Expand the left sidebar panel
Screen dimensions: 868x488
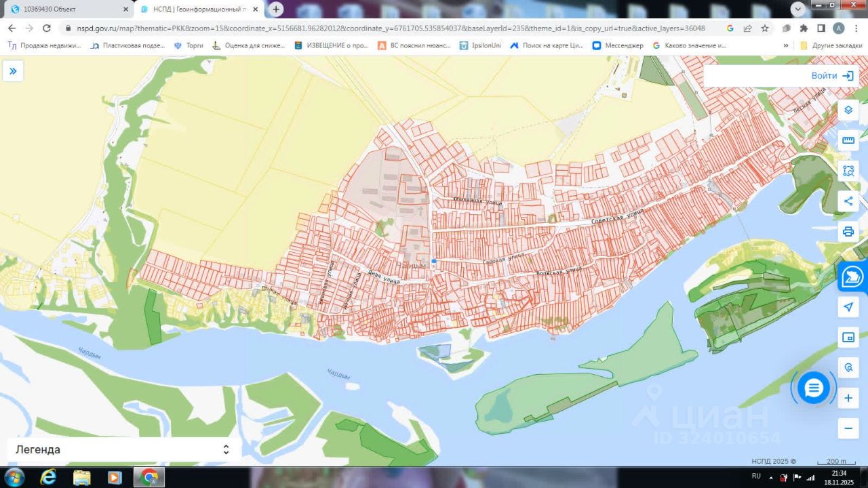(x=12, y=71)
